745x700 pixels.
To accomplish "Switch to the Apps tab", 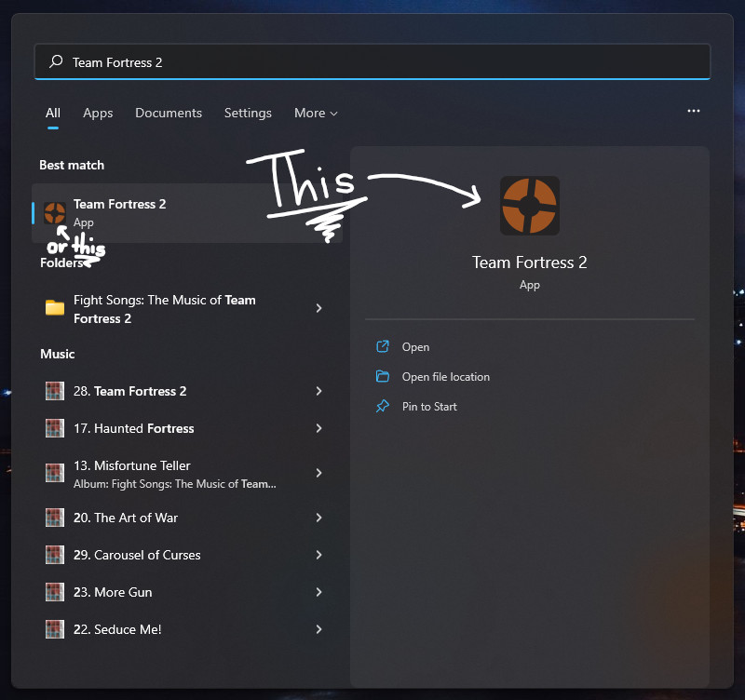I will pos(98,113).
